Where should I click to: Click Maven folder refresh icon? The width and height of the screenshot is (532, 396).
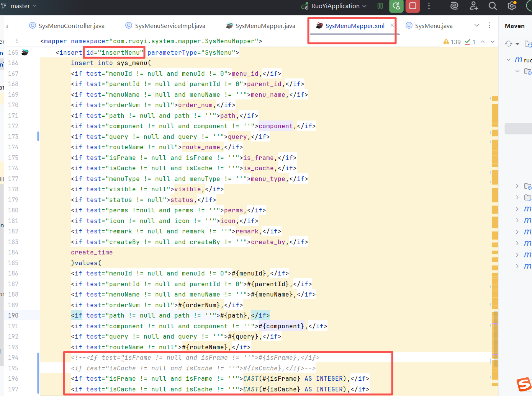528,44
